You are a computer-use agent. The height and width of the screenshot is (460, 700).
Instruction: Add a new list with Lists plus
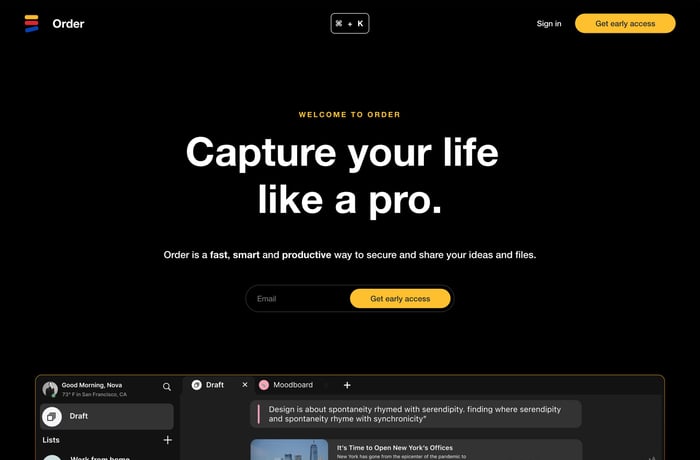pos(167,440)
